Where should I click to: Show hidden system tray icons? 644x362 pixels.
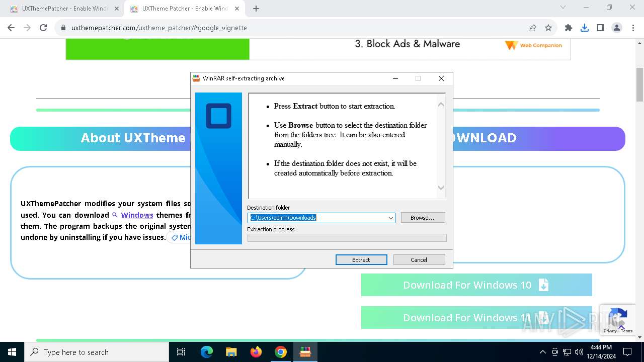tap(542, 352)
